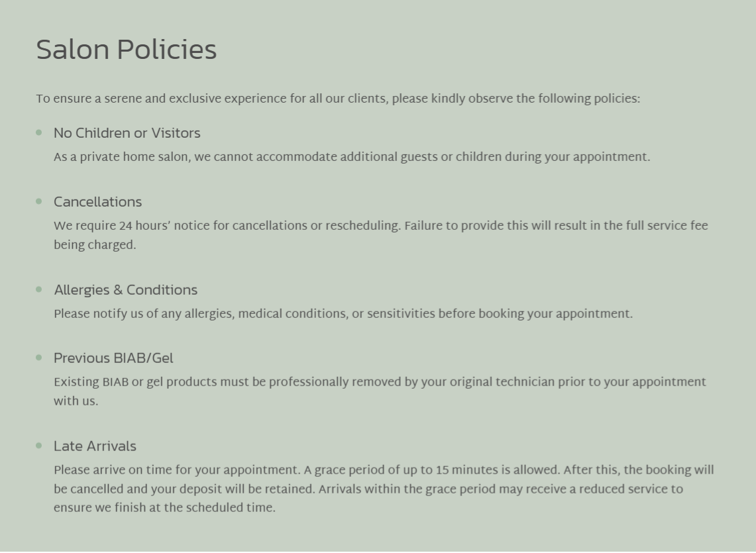Viewport: 756px width, 553px height.
Task: Click 'ensure we finish at the scheduled time'
Action: tap(164, 509)
